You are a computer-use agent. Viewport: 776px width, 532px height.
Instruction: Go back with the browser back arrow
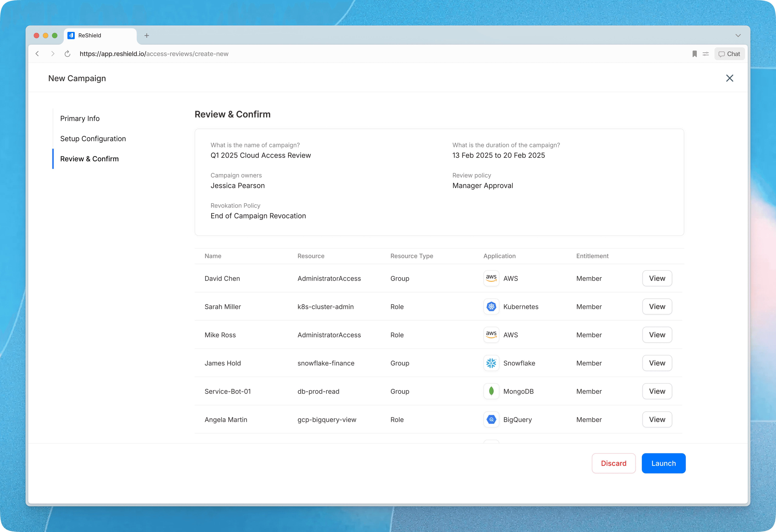37,54
